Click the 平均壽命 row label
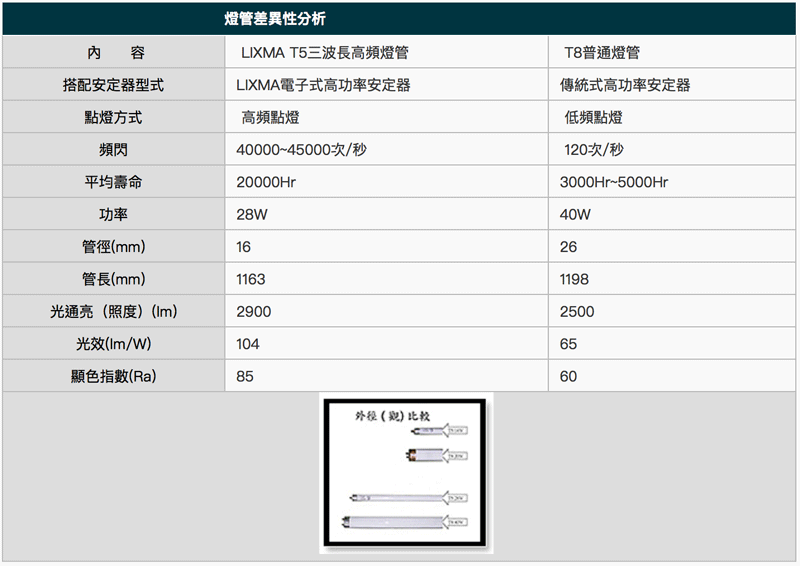The image size is (800, 566). (113, 182)
